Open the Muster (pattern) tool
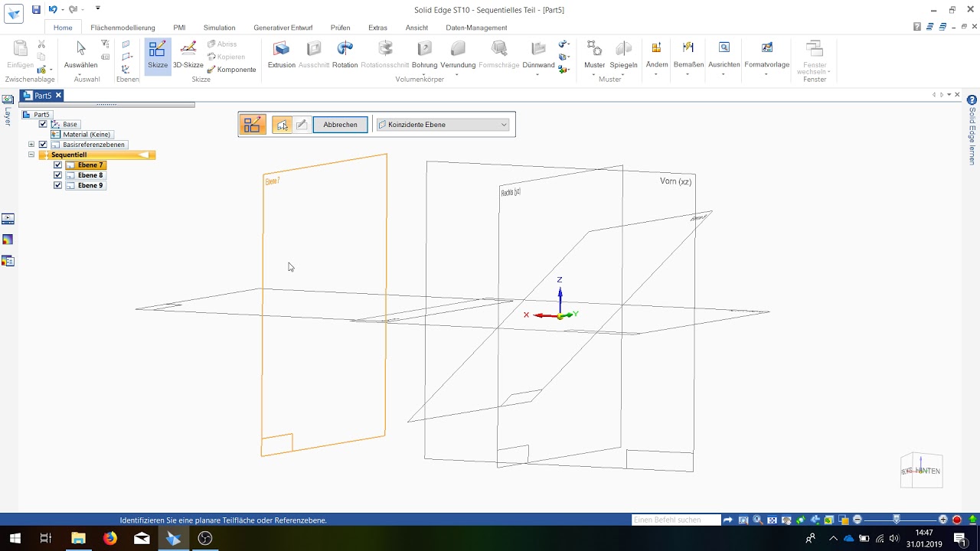The width and height of the screenshot is (980, 551). pos(594,55)
